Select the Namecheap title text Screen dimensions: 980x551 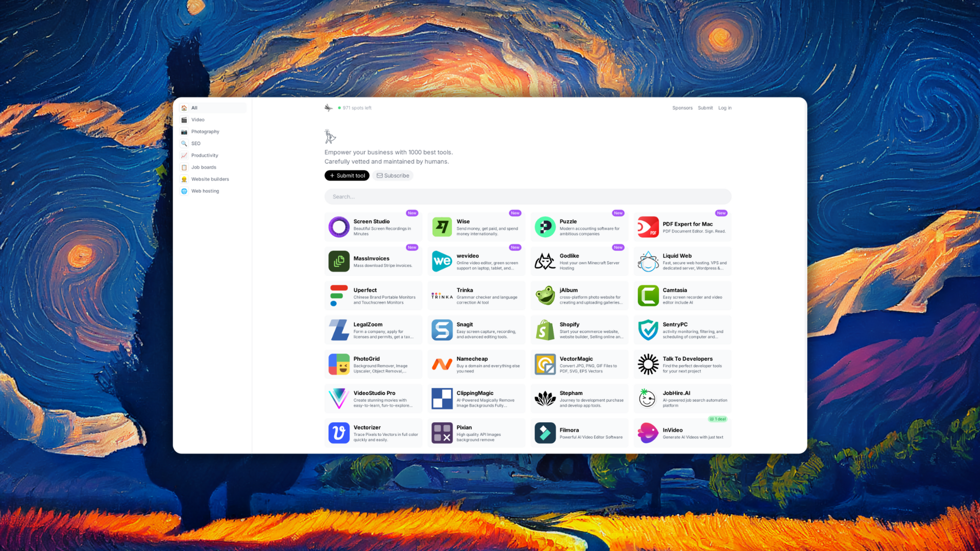pos(472,359)
